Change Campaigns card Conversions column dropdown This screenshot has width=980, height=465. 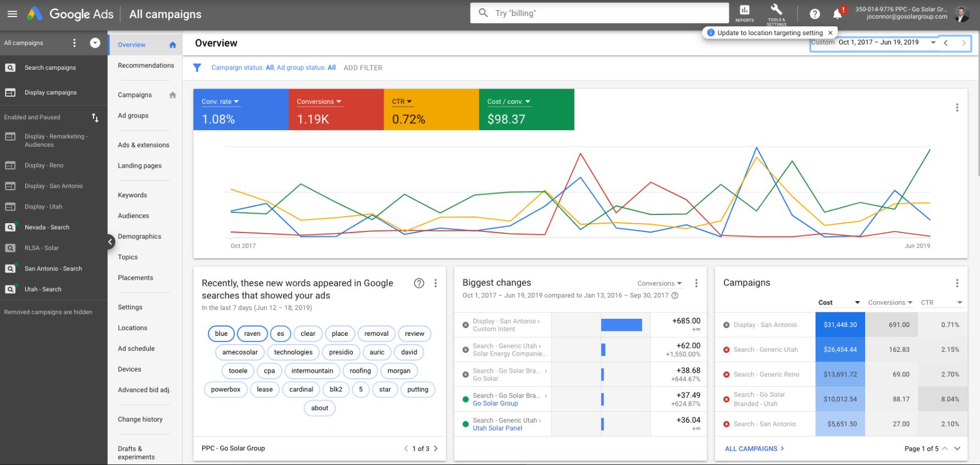[x=890, y=303]
